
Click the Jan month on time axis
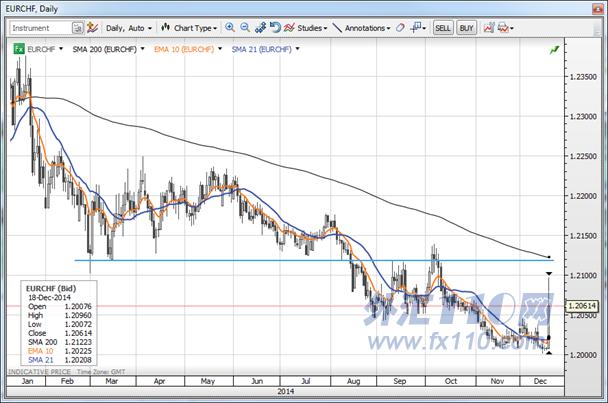point(27,381)
